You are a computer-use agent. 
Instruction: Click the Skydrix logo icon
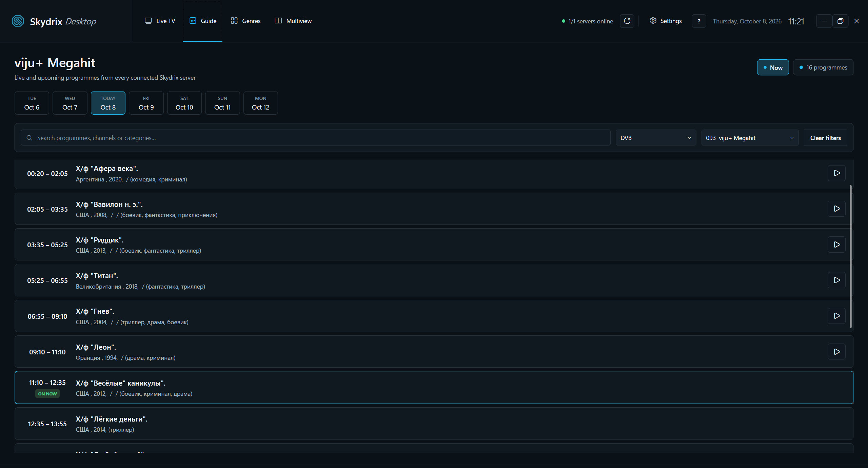click(18, 21)
